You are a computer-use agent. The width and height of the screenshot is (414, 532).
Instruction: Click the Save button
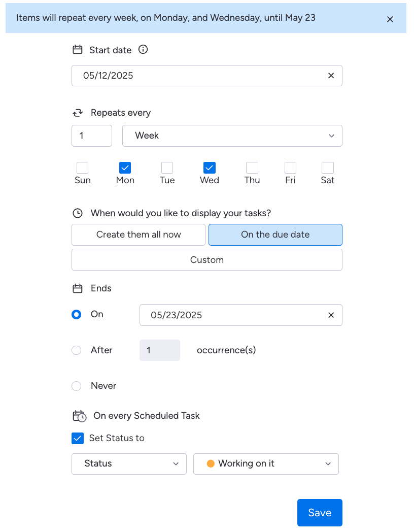tap(319, 513)
